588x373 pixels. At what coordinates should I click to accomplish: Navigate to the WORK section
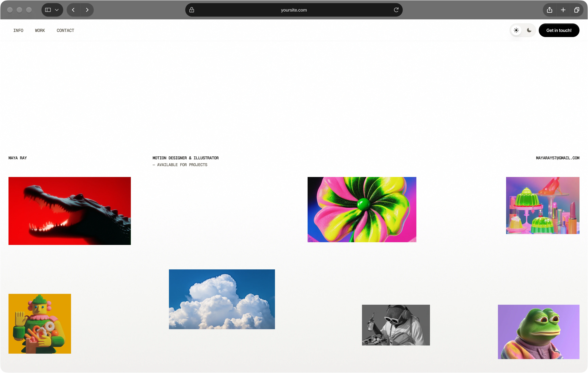40,31
